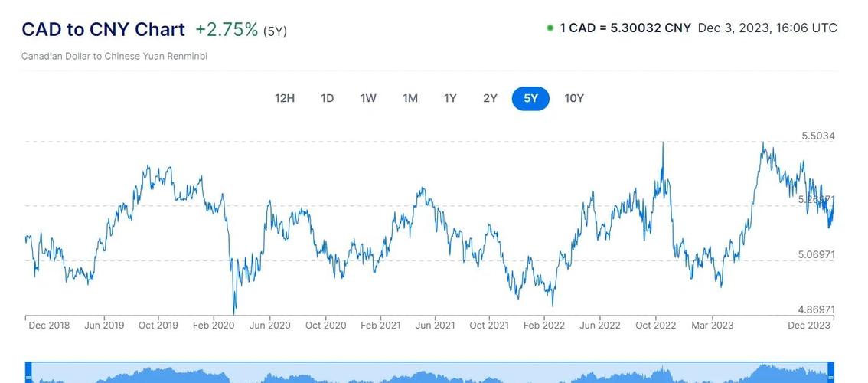The width and height of the screenshot is (868, 383).
Task: Click the Feb 2020 axis label
Action: [214, 326]
